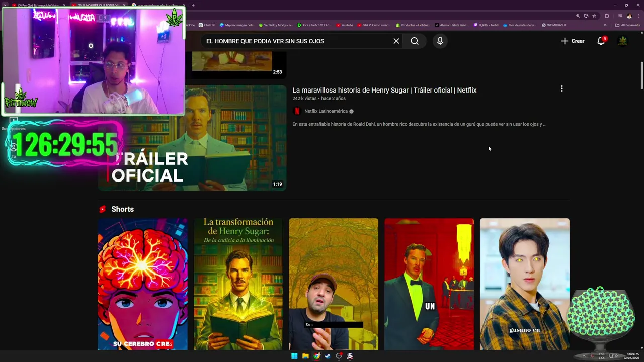Open options menu for Henry Sugar trailer
Viewport: 644px width, 362px height.
[x=562, y=89]
